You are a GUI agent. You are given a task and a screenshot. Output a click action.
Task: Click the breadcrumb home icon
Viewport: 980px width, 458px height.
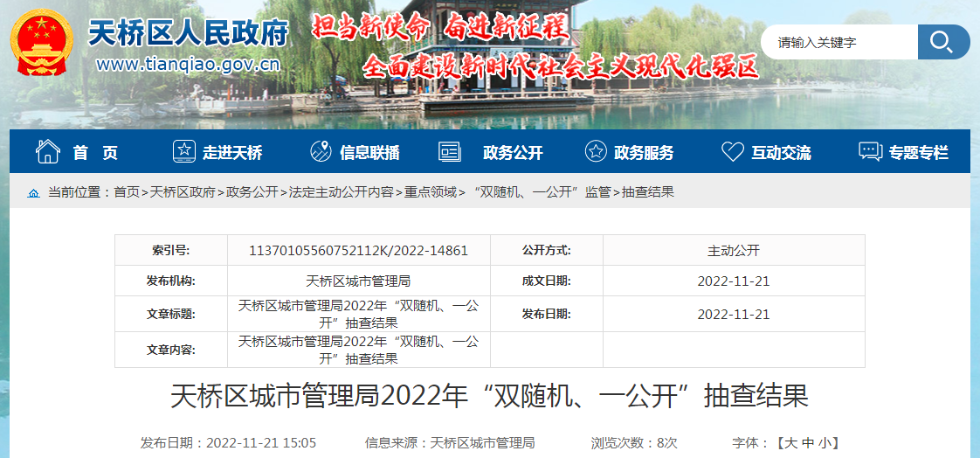tap(34, 192)
